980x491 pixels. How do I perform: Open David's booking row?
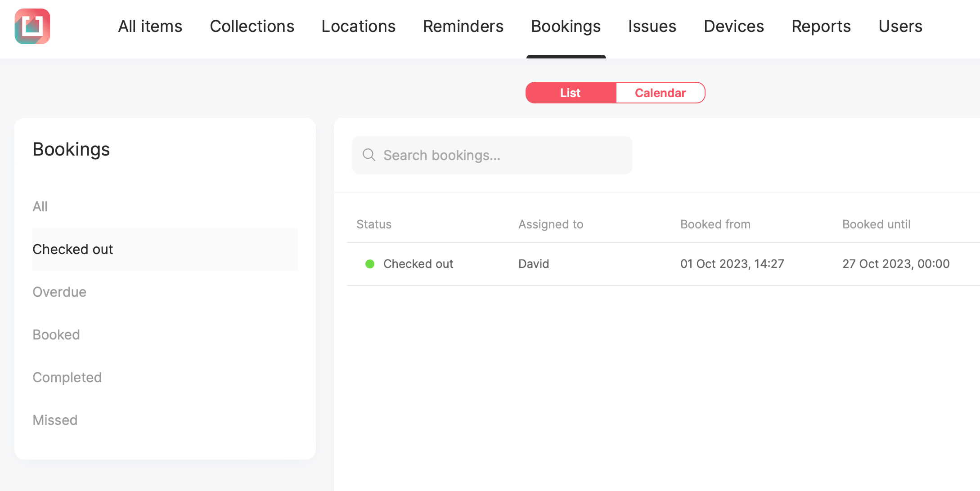664,264
